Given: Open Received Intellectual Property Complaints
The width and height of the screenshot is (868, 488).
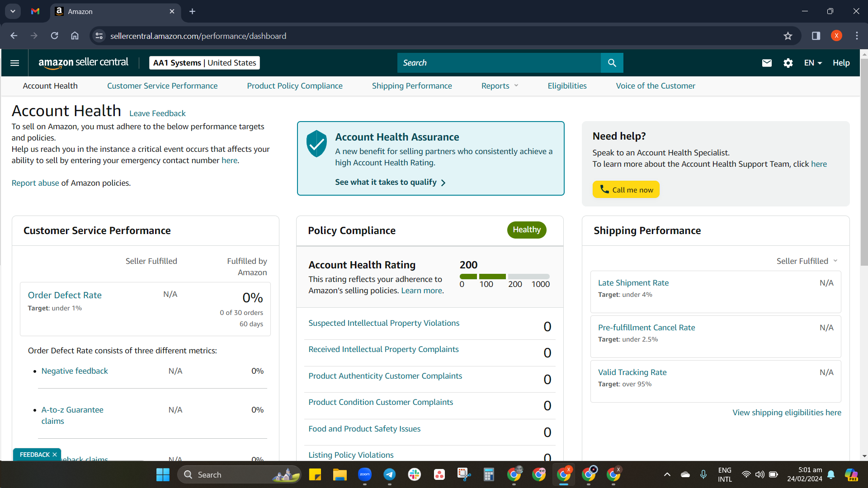Looking at the screenshot, I should 383,349.
